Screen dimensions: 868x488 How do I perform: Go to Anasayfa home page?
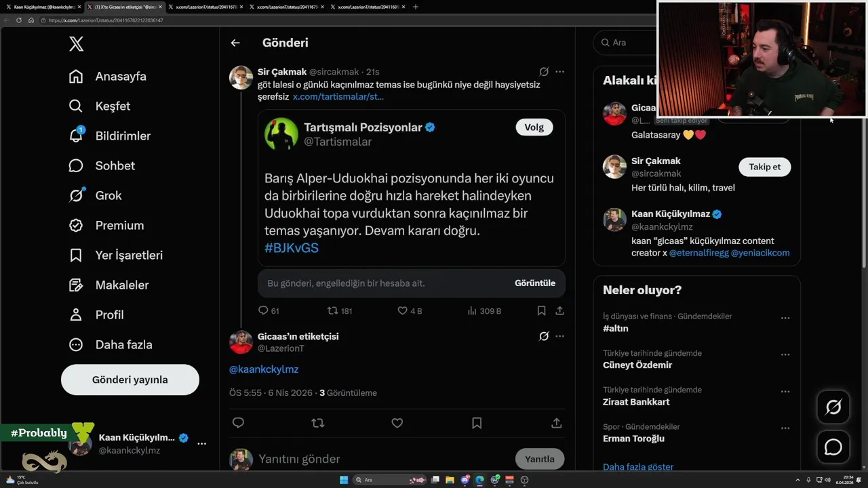pyautogui.click(x=108, y=77)
